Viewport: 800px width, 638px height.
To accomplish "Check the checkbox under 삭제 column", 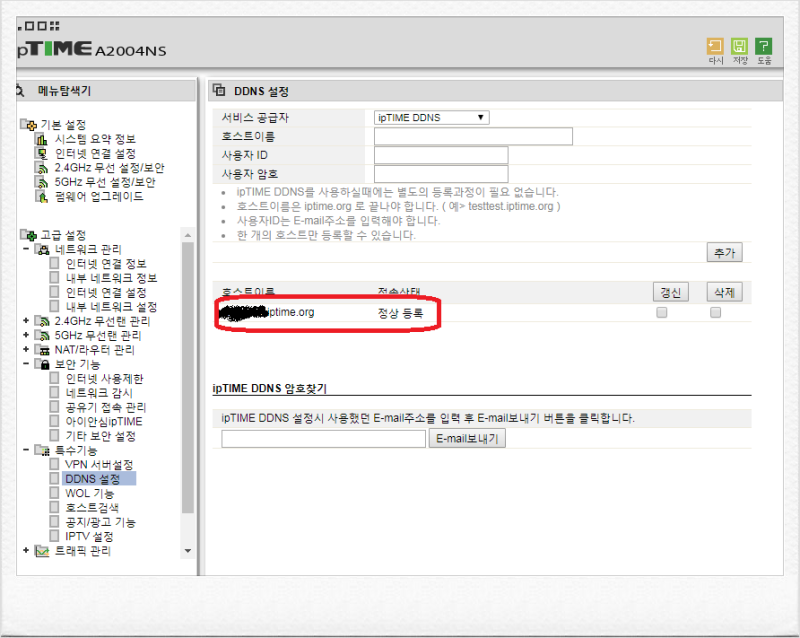I will [x=715, y=312].
